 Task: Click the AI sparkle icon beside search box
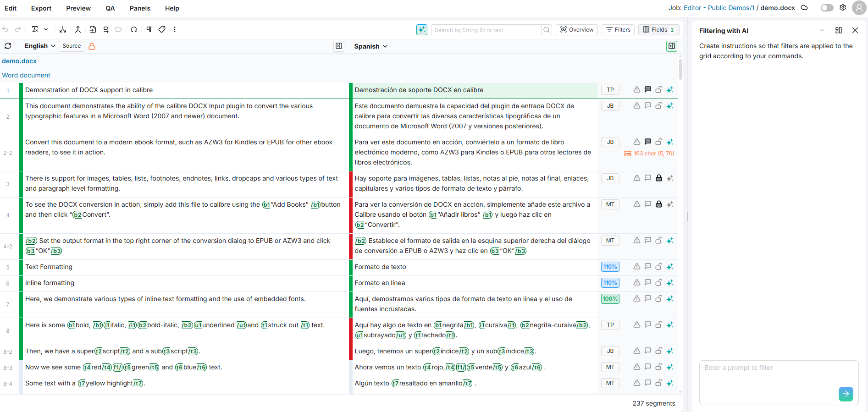point(421,30)
